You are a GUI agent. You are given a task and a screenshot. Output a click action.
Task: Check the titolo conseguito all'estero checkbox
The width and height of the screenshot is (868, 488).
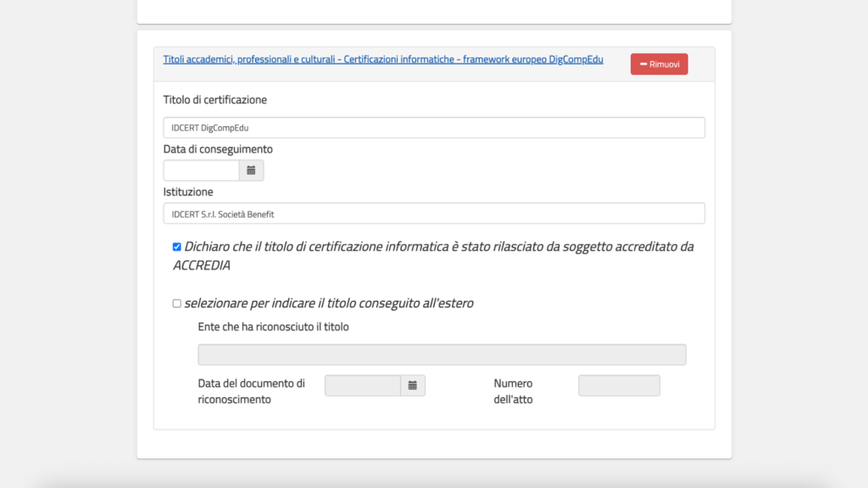point(177,303)
